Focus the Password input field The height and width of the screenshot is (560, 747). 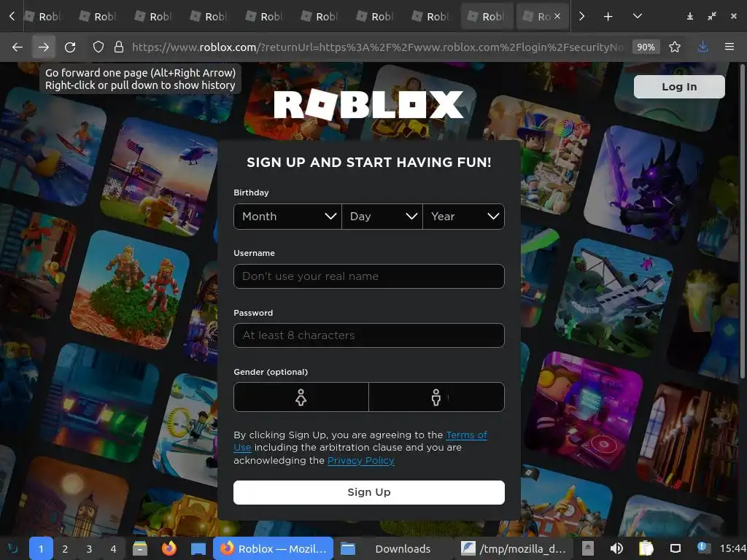click(x=368, y=335)
